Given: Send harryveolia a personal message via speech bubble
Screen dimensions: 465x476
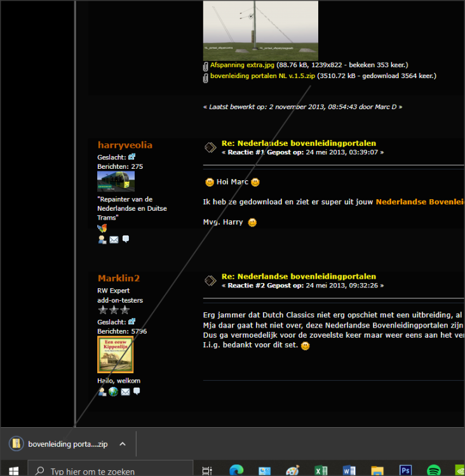Looking at the screenshot, I should (x=126, y=239).
